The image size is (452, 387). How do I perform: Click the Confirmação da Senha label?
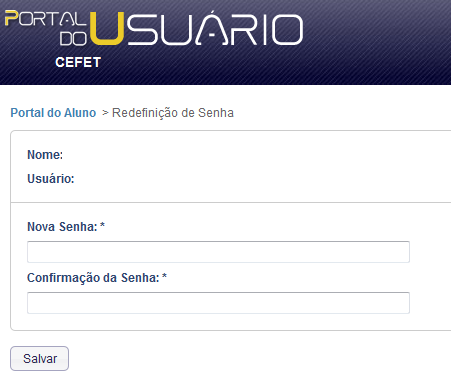click(93, 278)
